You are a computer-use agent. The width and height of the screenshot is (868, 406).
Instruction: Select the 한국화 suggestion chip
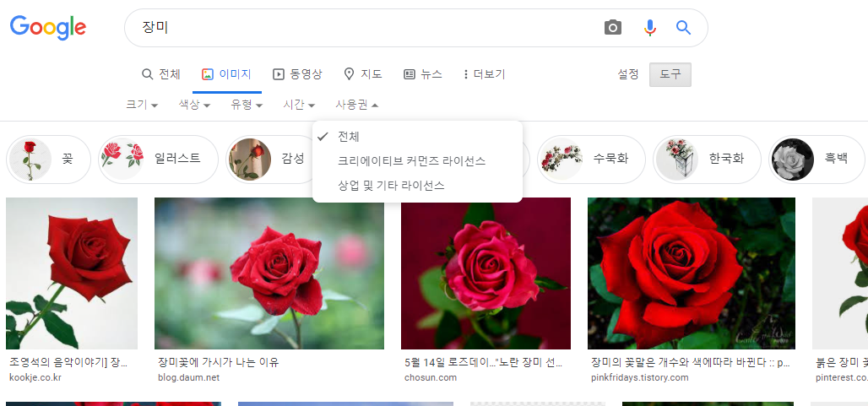point(707,160)
